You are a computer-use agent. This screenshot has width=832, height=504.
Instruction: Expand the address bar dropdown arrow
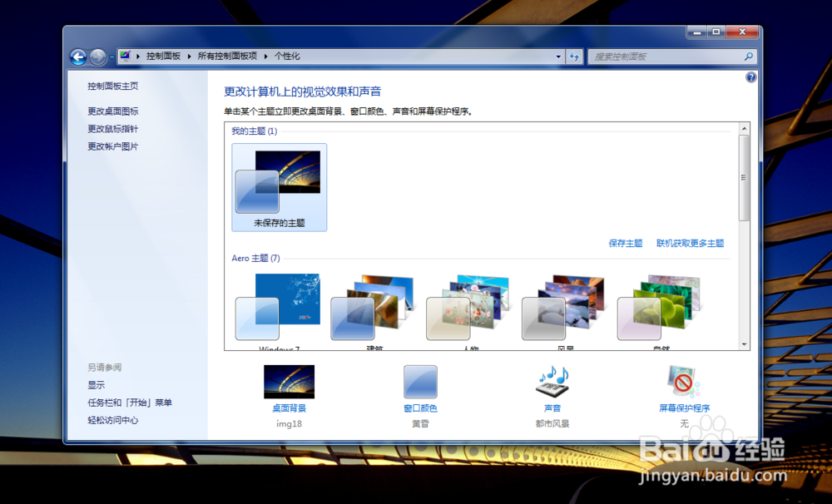[558, 57]
